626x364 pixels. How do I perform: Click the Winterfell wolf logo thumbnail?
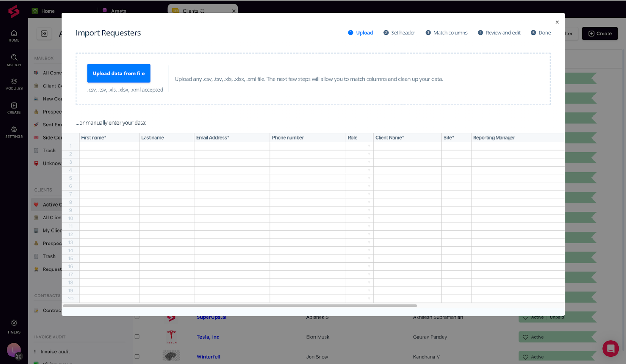[x=171, y=356]
